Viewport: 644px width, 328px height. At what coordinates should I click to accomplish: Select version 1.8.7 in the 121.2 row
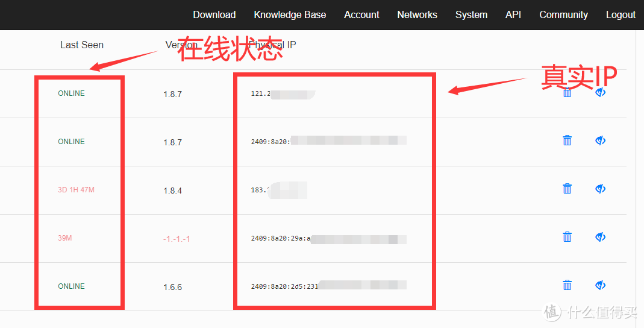172,94
